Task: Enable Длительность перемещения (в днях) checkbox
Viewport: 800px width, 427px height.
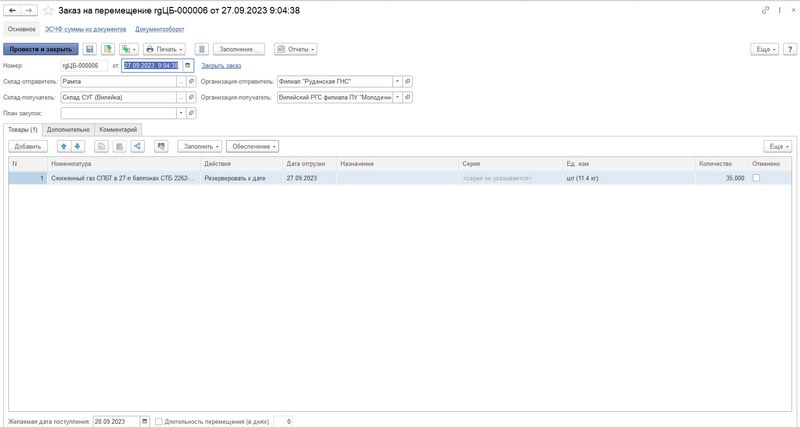Action: pyautogui.click(x=160, y=421)
